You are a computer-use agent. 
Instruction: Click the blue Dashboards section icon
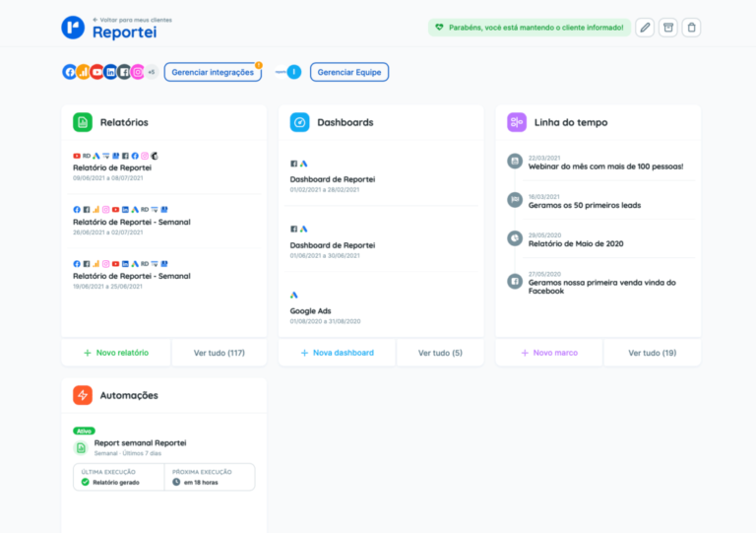(299, 122)
